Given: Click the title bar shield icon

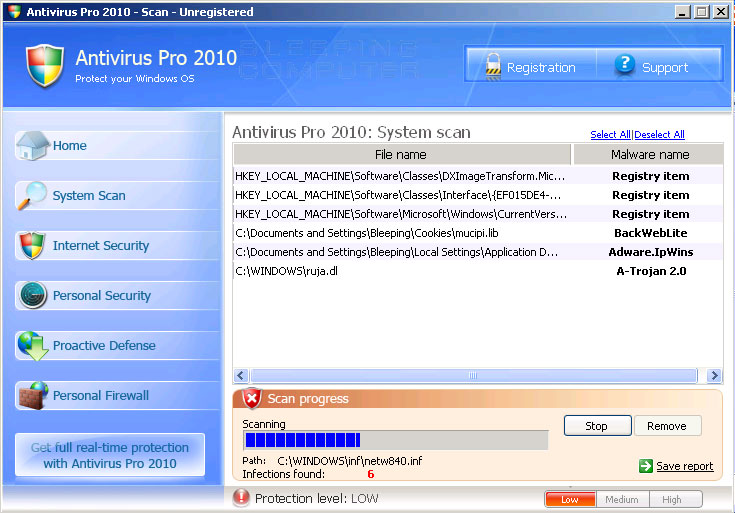Looking at the screenshot, I should click(15, 11).
